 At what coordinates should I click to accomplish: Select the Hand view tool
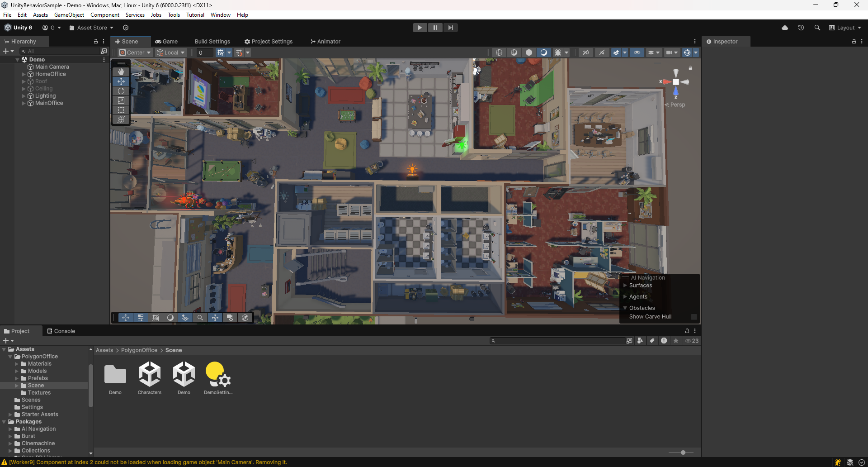[121, 72]
